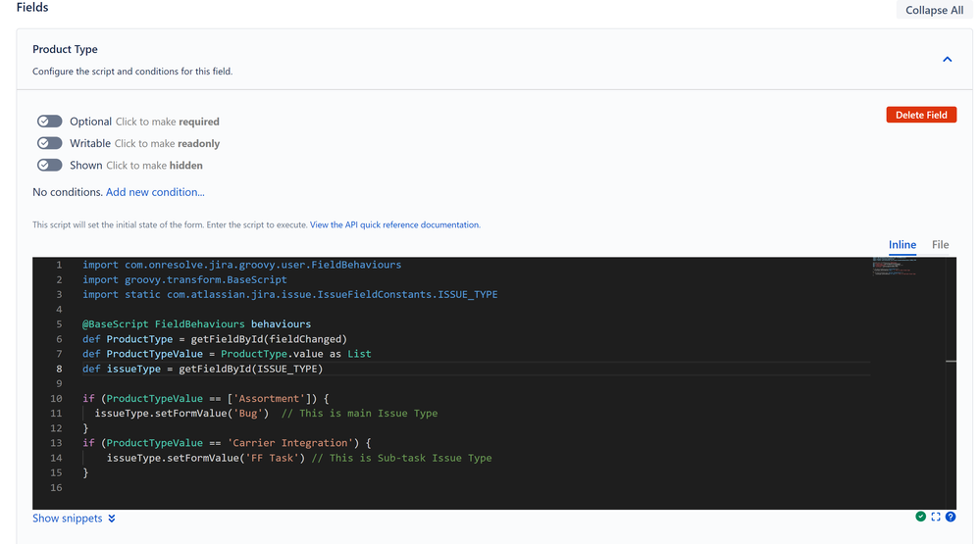Open the blue help question-mark icon
The width and height of the screenshot is (980, 544).
click(x=951, y=517)
